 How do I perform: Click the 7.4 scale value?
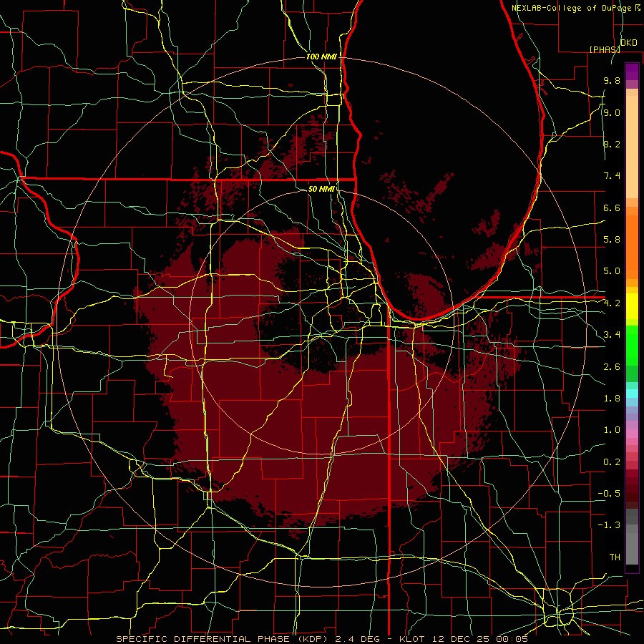[612, 176]
